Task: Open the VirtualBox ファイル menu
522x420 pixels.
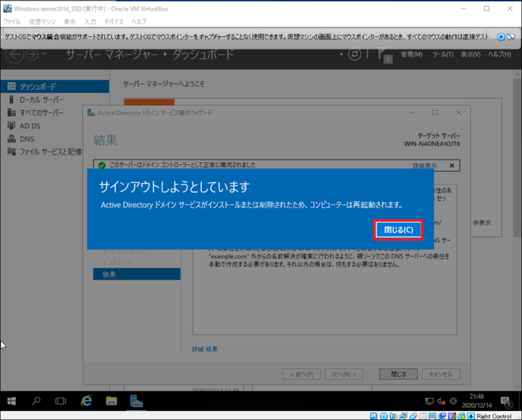Action: [x=12, y=21]
